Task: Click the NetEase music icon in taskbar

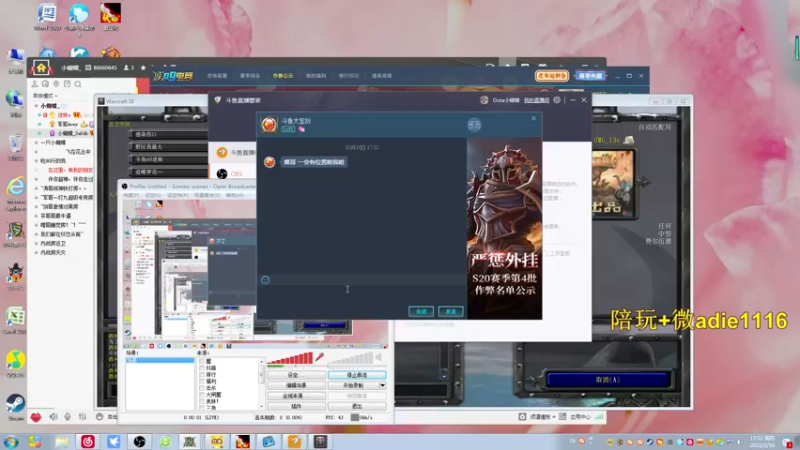Action: coord(88,441)
